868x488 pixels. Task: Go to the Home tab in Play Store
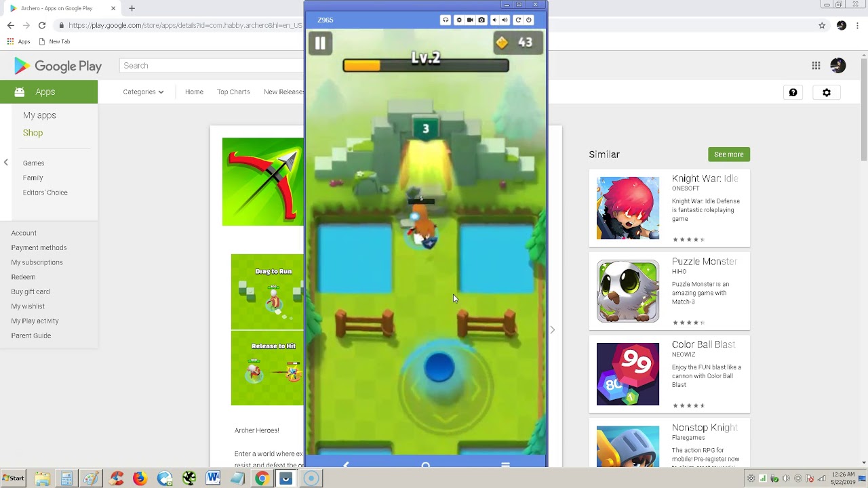(x=194, y=92)
